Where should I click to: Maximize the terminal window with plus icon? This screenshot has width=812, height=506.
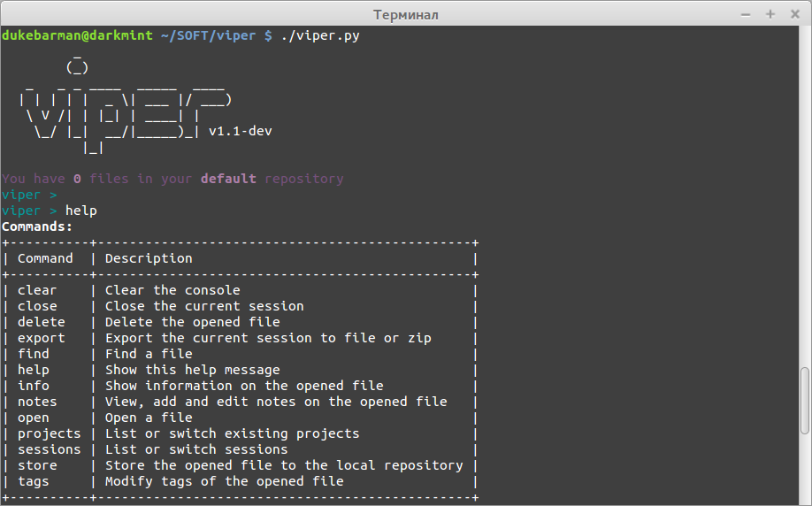770,14
